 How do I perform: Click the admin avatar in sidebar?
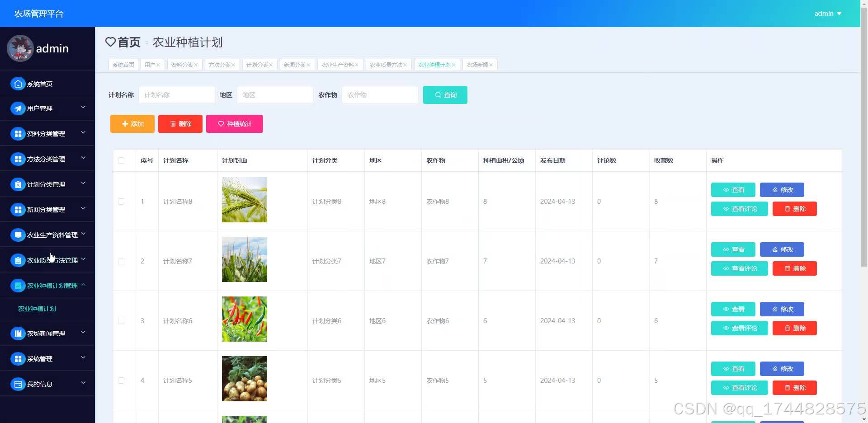[20, 48]
